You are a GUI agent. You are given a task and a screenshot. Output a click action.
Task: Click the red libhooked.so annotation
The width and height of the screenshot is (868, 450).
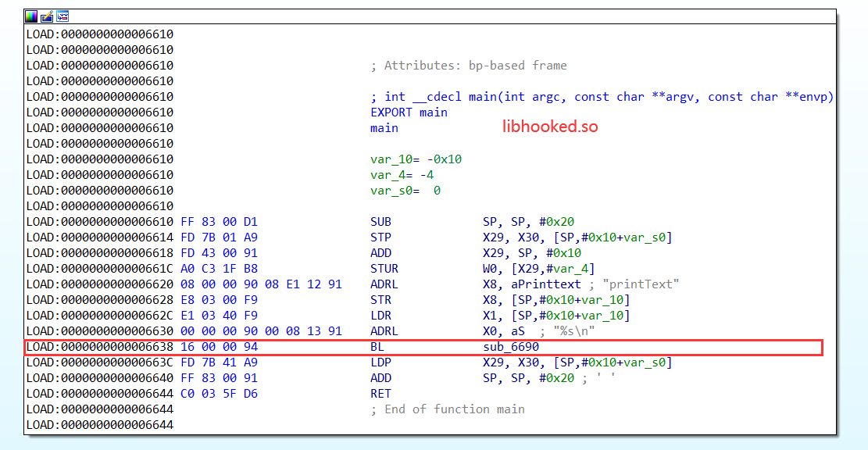(550, 127)
